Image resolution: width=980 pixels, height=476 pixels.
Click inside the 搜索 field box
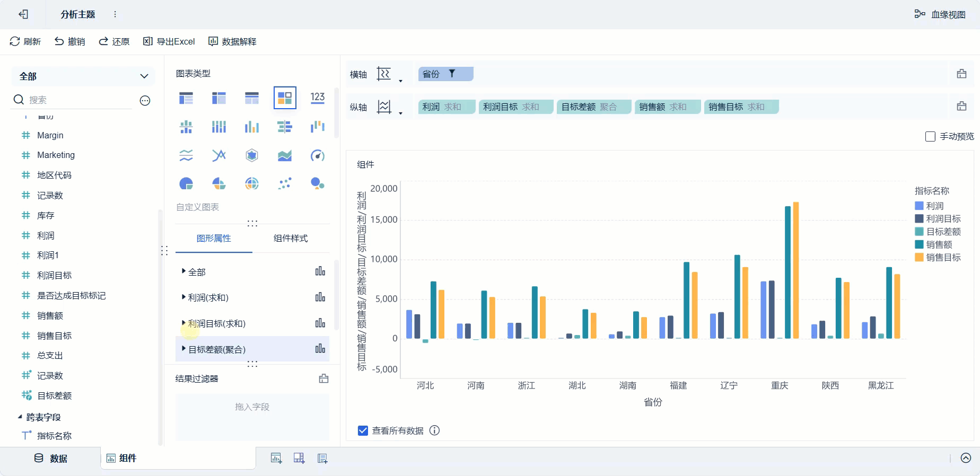click(80, 100)
